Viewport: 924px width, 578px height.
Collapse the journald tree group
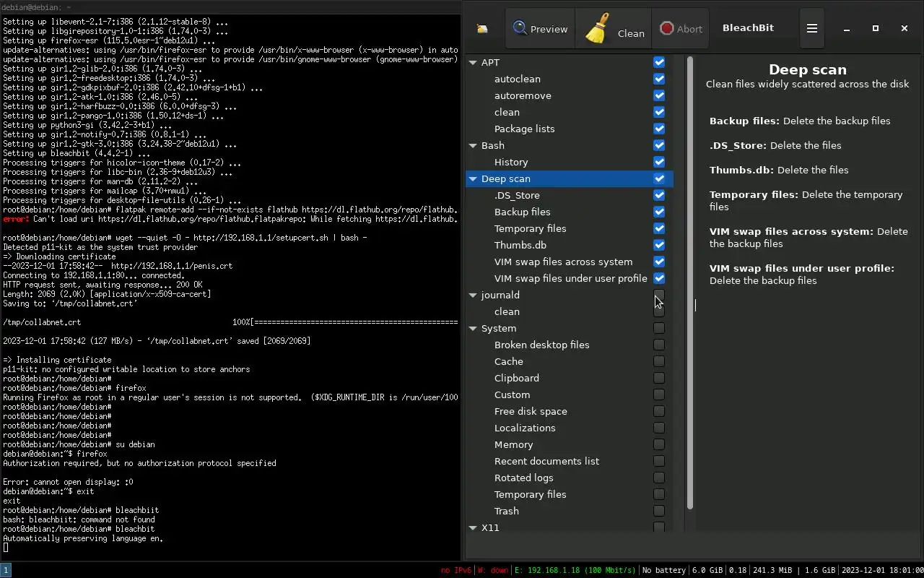473,295
